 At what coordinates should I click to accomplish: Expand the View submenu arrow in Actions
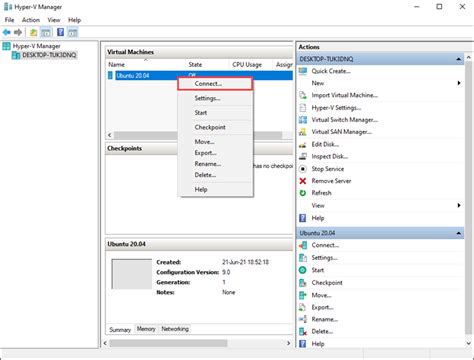click(459, 205)
